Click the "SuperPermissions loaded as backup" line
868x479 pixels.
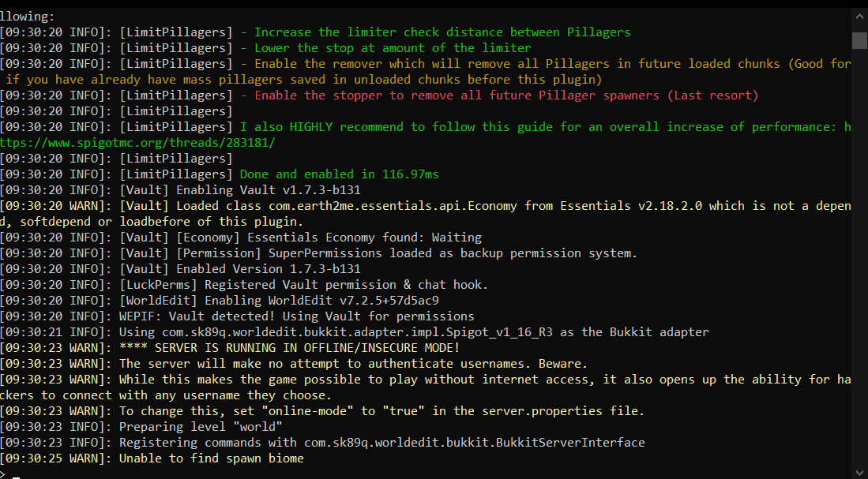coord(453,253)
